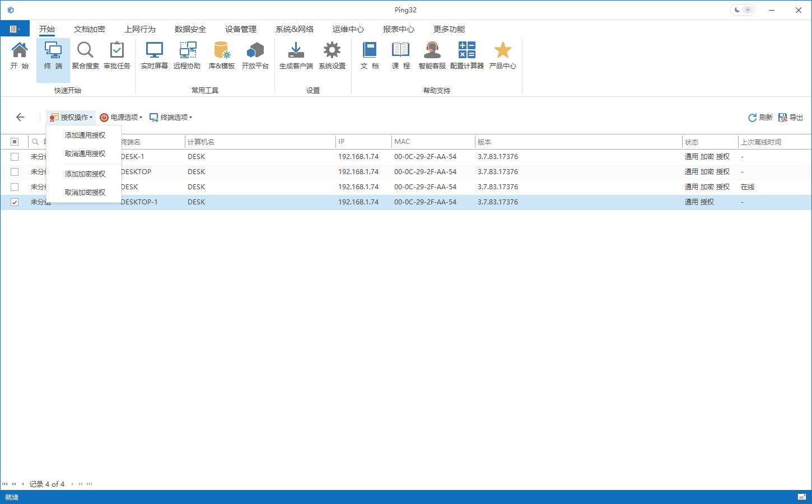This screenshot has height=504, width=812.
Task: Expand the 终端选项 dropdown
Action: 171,117
